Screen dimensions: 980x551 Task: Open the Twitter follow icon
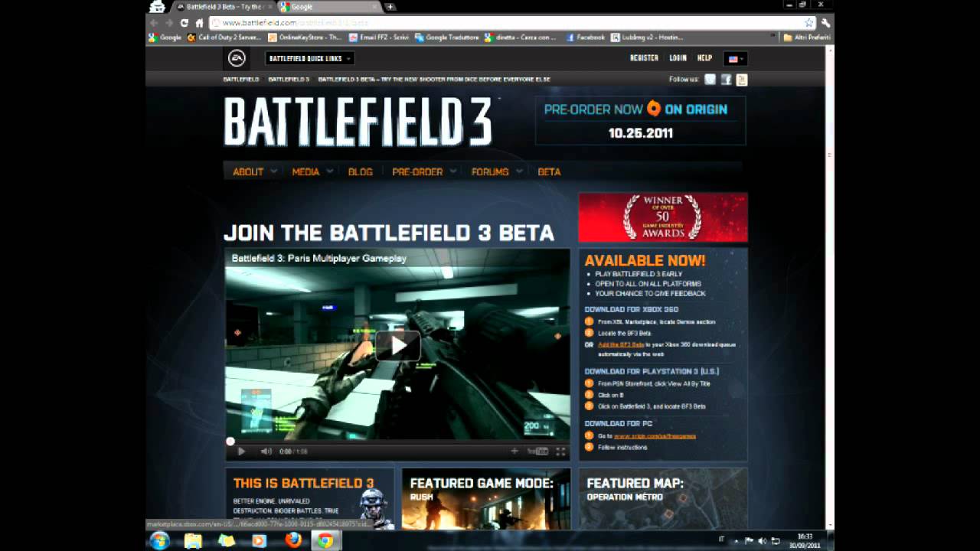tap(710, 80)
